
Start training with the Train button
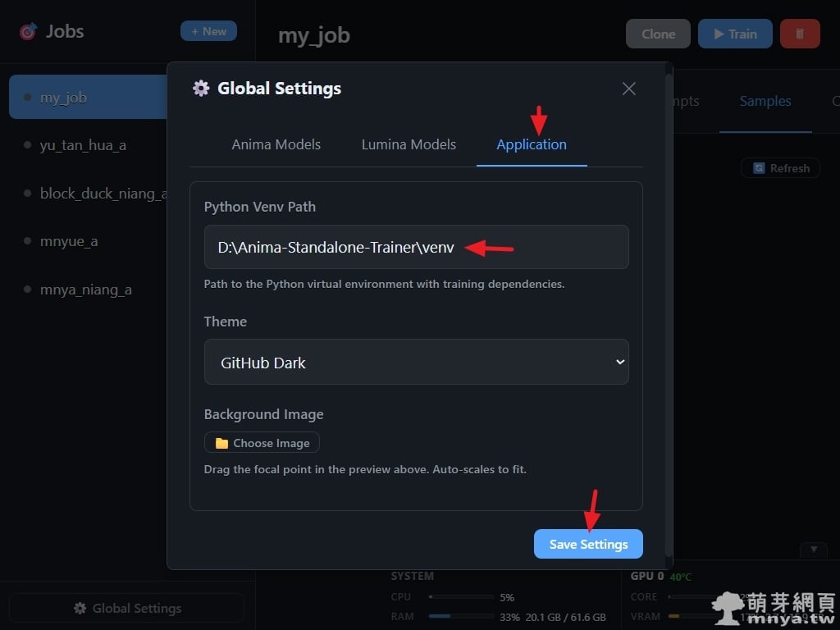point(735,34)
